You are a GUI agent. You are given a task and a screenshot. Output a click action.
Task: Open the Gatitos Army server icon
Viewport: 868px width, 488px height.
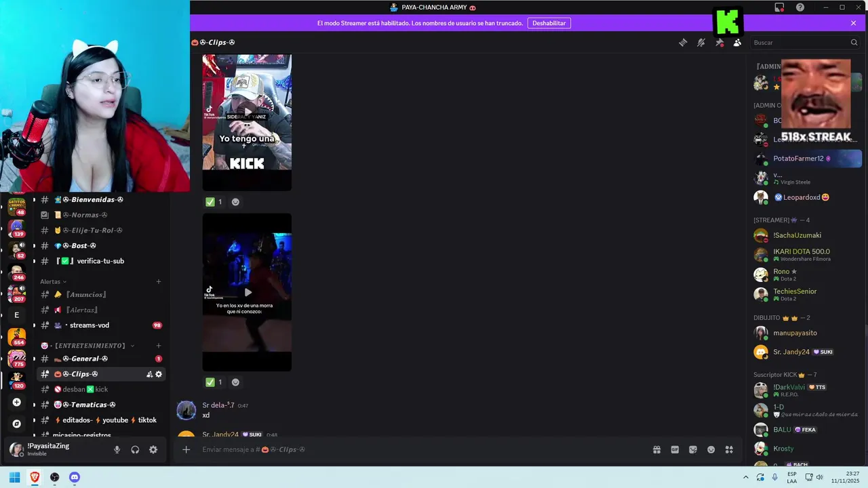[17, 205]
